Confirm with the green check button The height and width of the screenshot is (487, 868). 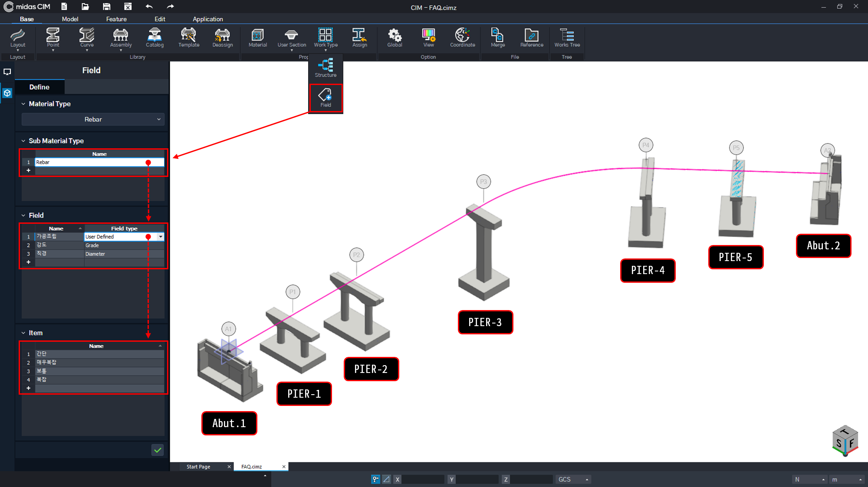click(x=158, y=450)
